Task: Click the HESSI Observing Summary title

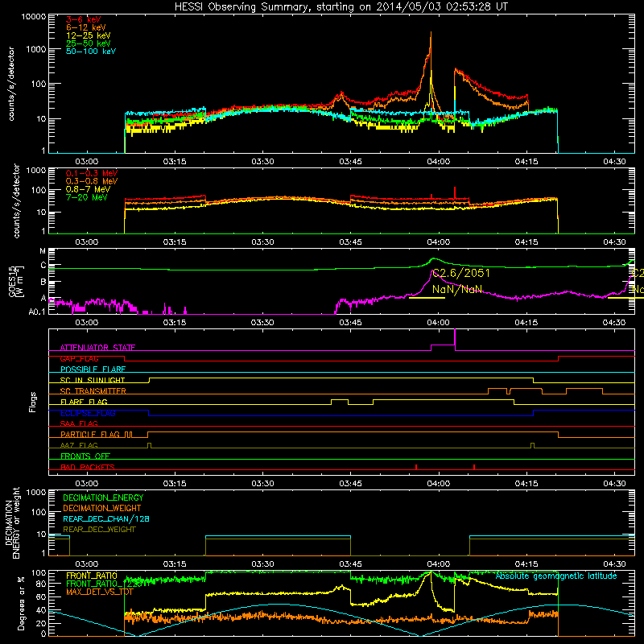Action: tap(341, 6)
